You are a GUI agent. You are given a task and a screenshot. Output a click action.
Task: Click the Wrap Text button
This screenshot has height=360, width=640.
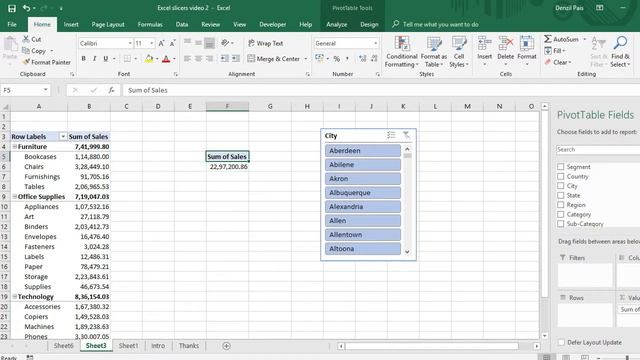pyautogui.click(x=265, y=43)
